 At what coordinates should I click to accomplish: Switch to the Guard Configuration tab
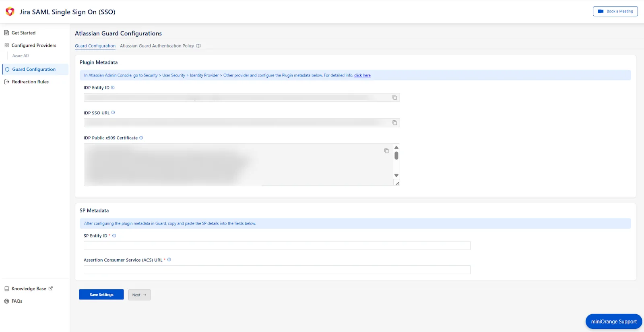(95, 46)
